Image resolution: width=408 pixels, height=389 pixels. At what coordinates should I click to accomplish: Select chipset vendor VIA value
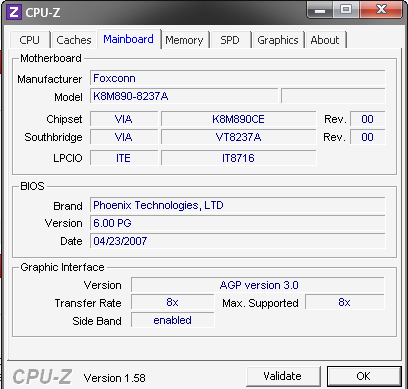[124, 119]
